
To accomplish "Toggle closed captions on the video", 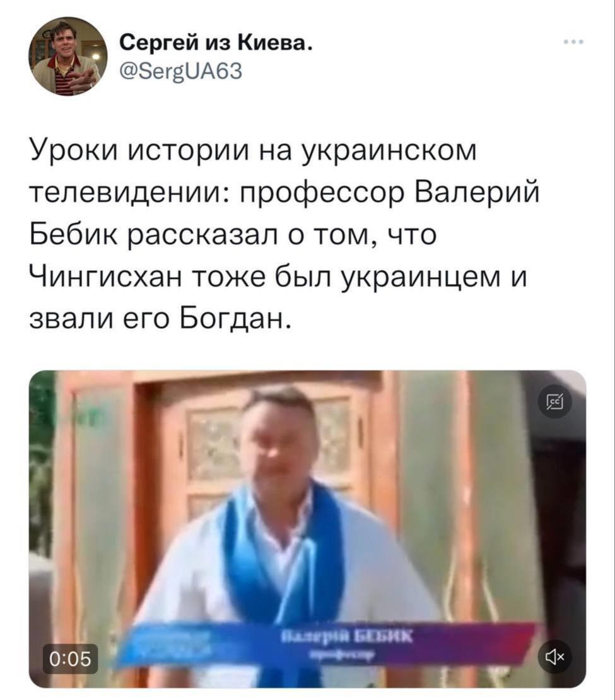I will click(x=555, y=403).
